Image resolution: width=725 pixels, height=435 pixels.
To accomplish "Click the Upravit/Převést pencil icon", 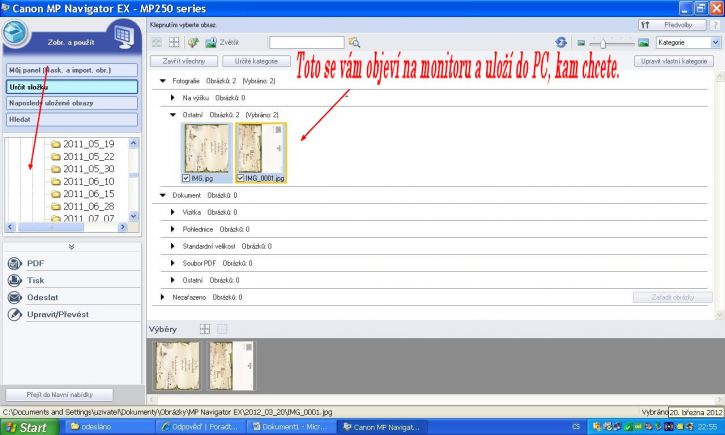I will click(x=14, y=314).
